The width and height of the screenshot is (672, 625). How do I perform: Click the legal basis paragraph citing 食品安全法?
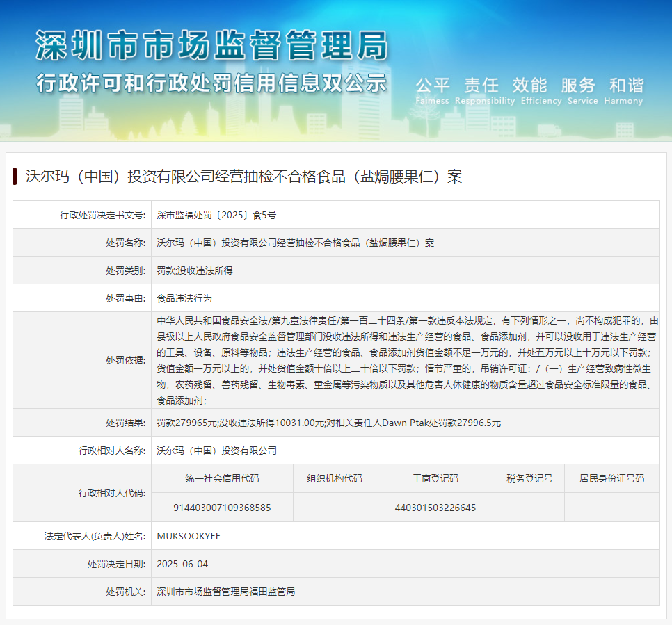[x=407, y=361]
